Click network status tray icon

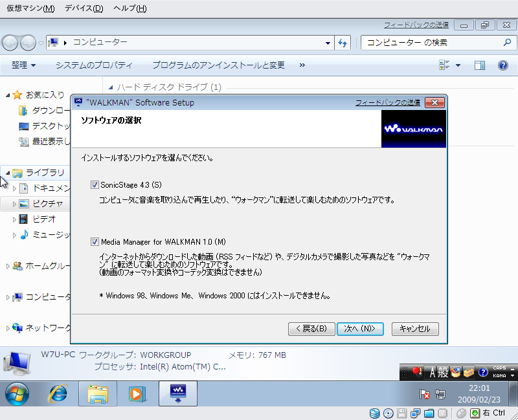440,394
